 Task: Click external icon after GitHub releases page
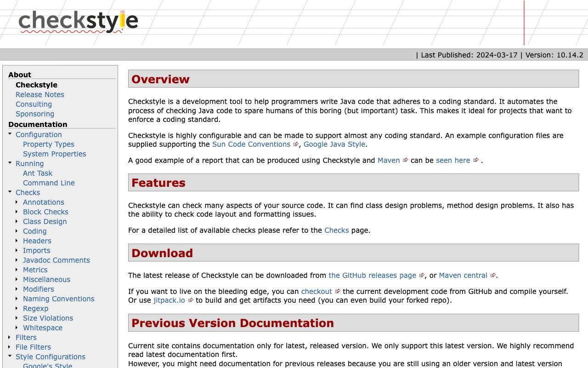point(422,276)
